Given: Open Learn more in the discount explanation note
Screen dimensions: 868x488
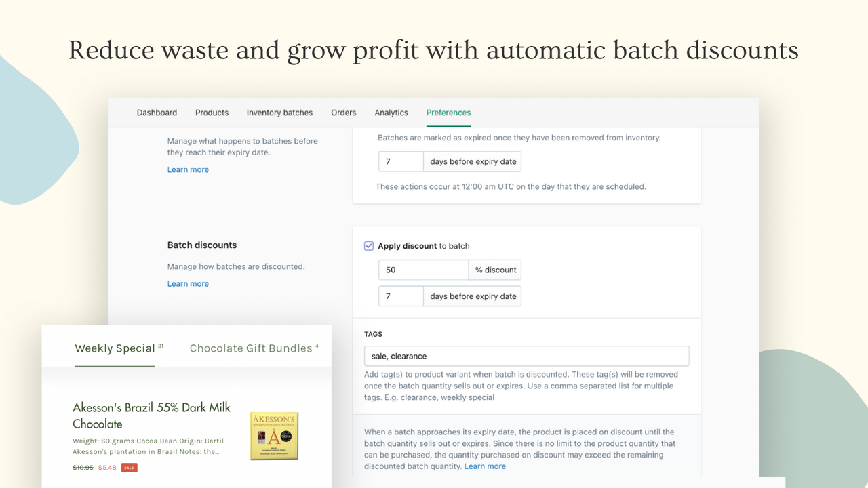Looking at the screenshot, I should pyautogui.click(x=485, y=466).
